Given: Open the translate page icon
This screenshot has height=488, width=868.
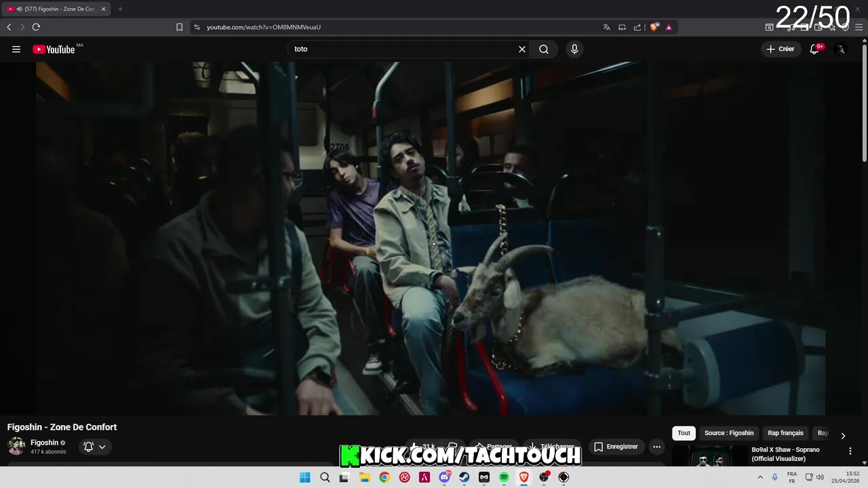Looking at the screenshot, I should point(606,27).
